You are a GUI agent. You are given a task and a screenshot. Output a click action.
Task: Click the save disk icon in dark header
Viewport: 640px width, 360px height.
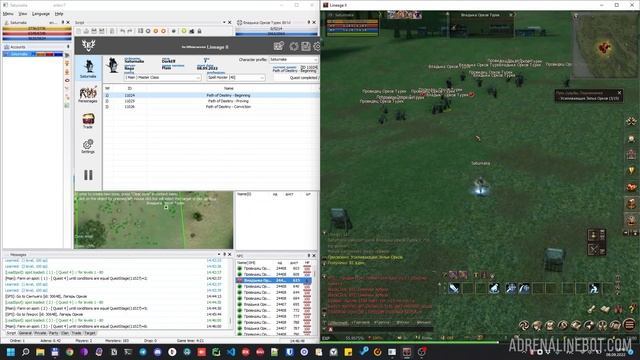pyautogui.click(x=305, y=47)
